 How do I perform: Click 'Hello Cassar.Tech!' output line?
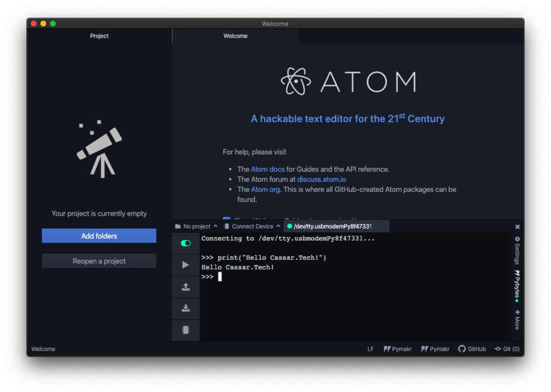coord(237,267)
